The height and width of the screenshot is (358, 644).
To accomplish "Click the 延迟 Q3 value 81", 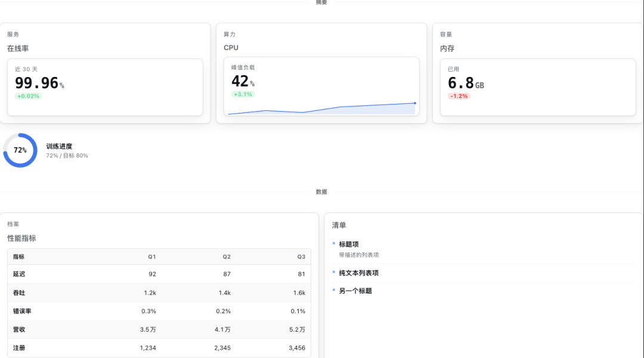I will [302, 274].
